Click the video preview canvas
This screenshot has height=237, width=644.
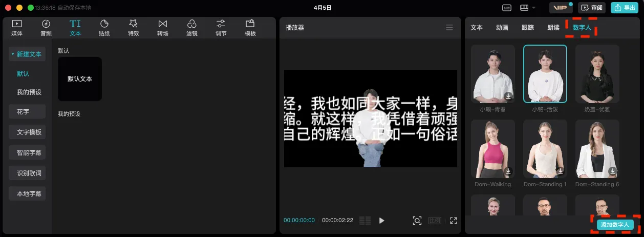tap(371, 118)
